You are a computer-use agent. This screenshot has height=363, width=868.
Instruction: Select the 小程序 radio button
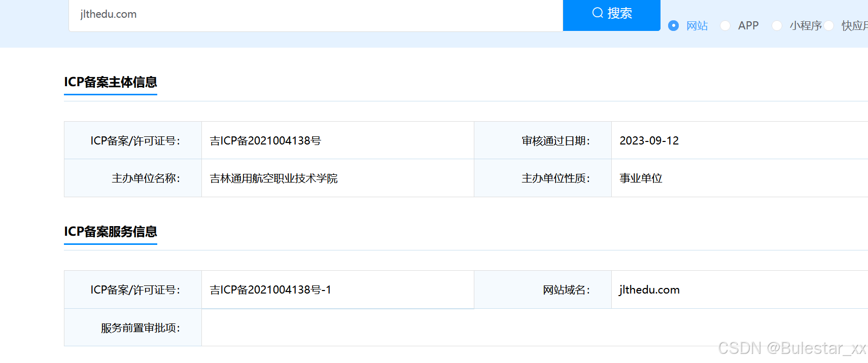777,26
